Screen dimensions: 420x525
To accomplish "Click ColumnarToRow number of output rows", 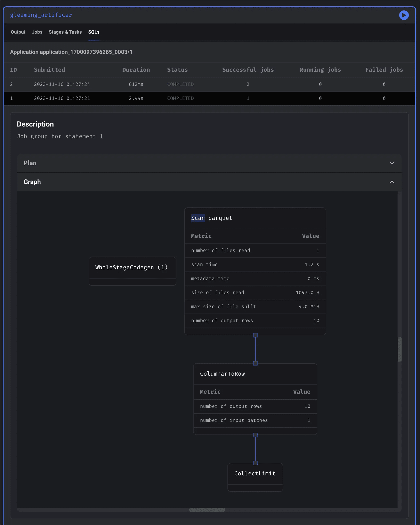I will point(255,406).
